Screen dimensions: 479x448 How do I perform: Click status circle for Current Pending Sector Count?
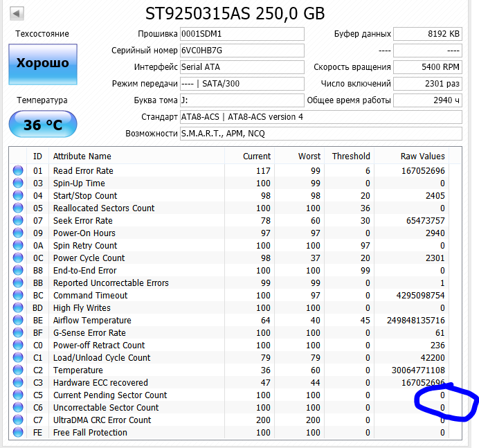pos(18,395)
